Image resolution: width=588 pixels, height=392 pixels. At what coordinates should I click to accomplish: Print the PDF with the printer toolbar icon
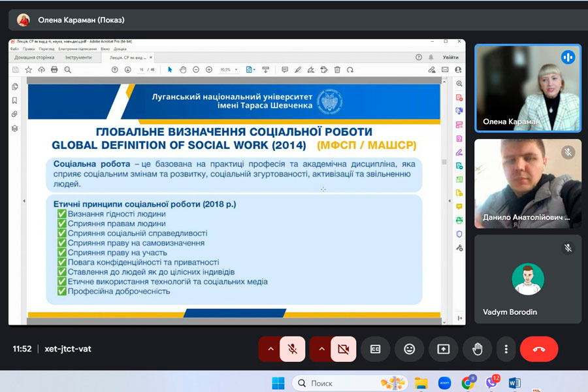click(x=54, y=70)
